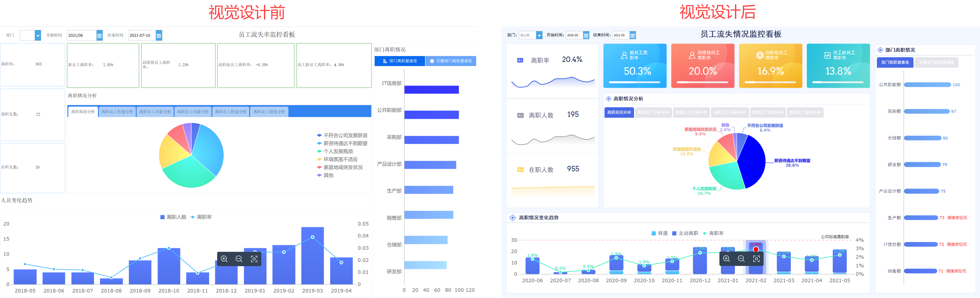
Task: Click calendar icon beside the 2021-05 end date
Action: pyautogui.click(x=633, y=35)
